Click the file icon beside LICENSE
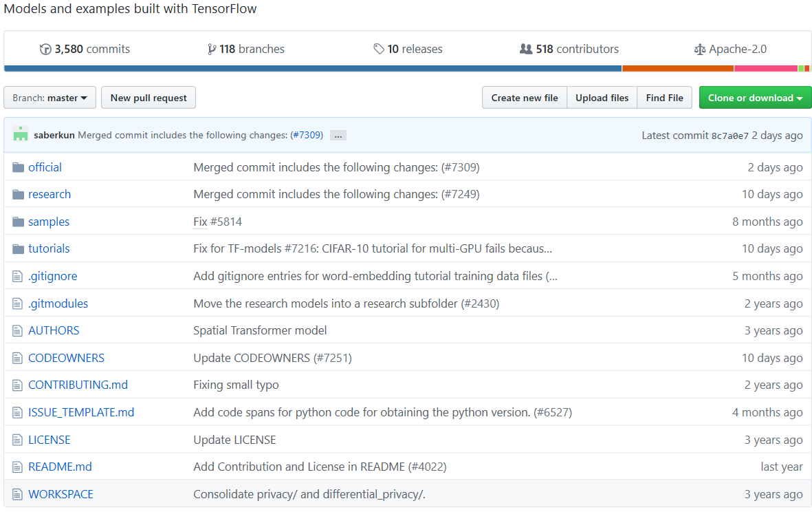Screen dimensions: 812x512 tap(18, 440)
